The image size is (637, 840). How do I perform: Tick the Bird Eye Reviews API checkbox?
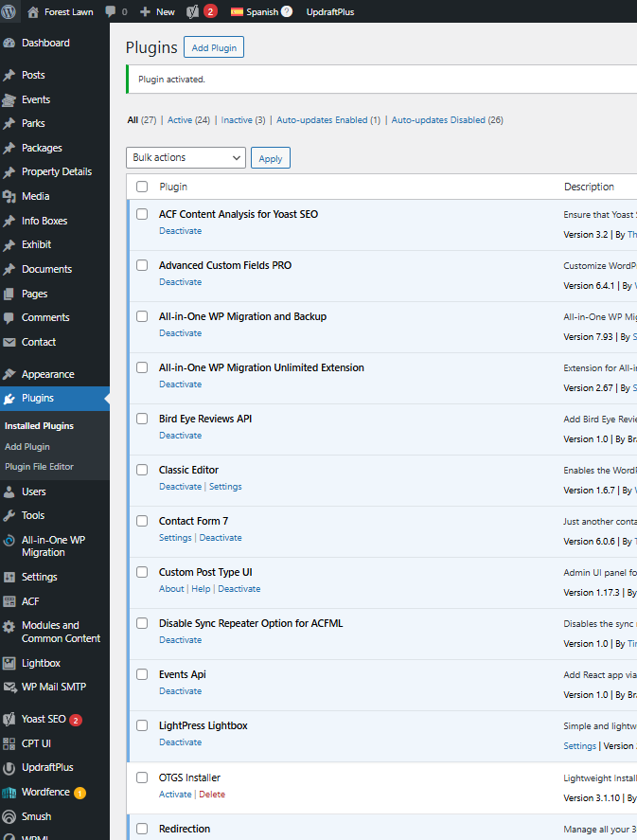pos(142,419)
